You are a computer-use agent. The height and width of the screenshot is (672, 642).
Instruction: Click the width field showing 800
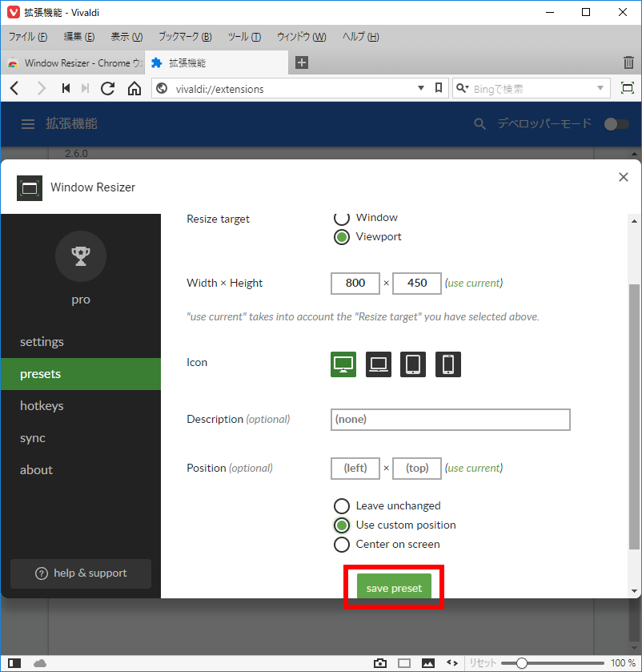coord(355,284)
